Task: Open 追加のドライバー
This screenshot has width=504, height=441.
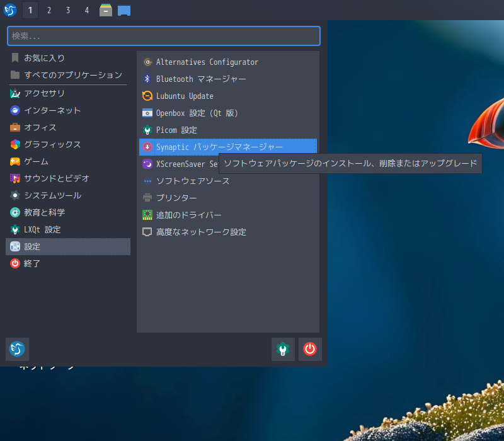Action: 228,215
